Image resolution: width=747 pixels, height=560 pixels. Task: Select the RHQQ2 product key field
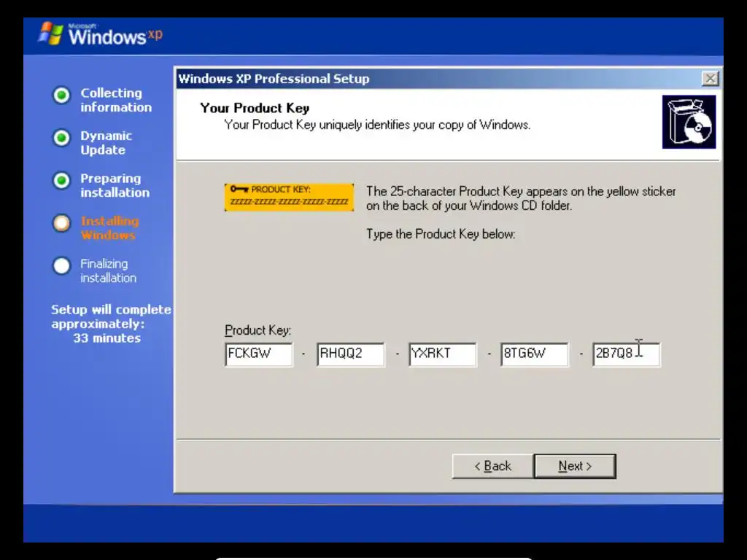click(351, 354)
